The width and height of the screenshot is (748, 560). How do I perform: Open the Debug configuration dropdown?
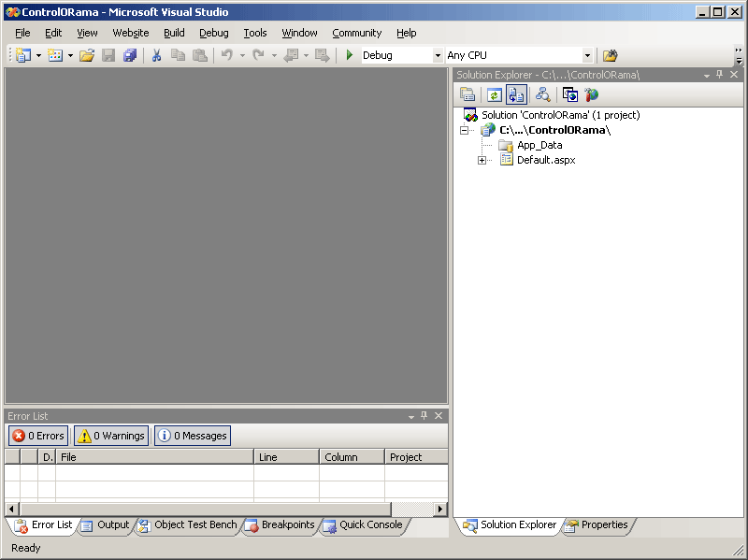tap(437, 56)
